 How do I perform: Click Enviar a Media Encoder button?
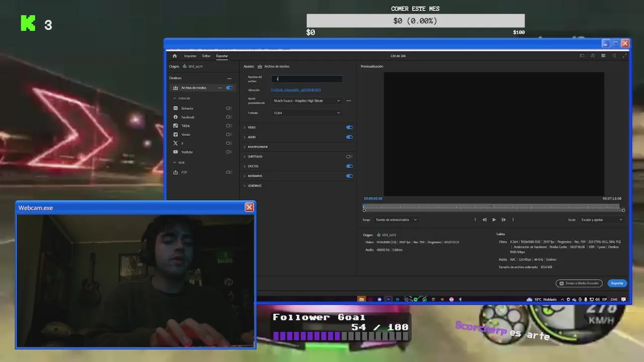pos(579,283)
